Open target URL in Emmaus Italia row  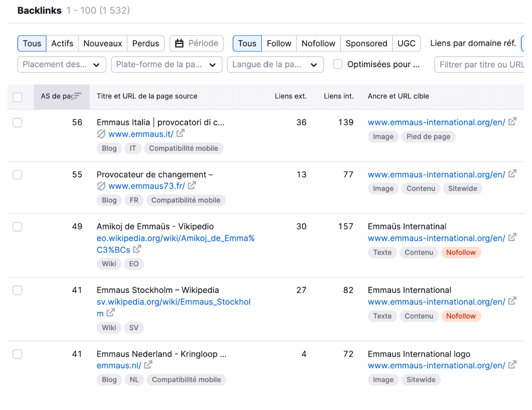click(x=436, y=122)
